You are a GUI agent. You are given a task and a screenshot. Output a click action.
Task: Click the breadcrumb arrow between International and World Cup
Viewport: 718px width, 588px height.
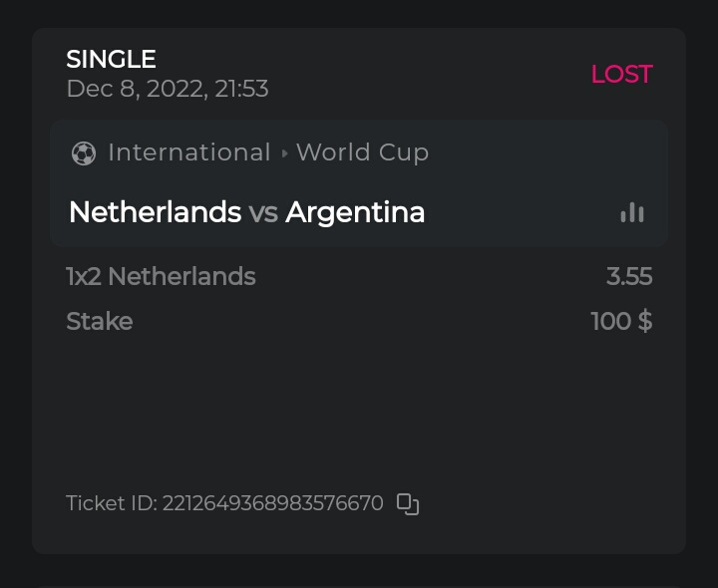tap(284, 153)
